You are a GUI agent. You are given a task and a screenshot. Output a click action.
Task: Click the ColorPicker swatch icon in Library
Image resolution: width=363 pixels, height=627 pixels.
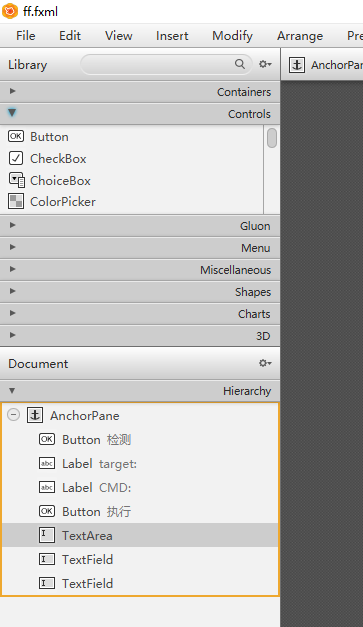(16, 202)
